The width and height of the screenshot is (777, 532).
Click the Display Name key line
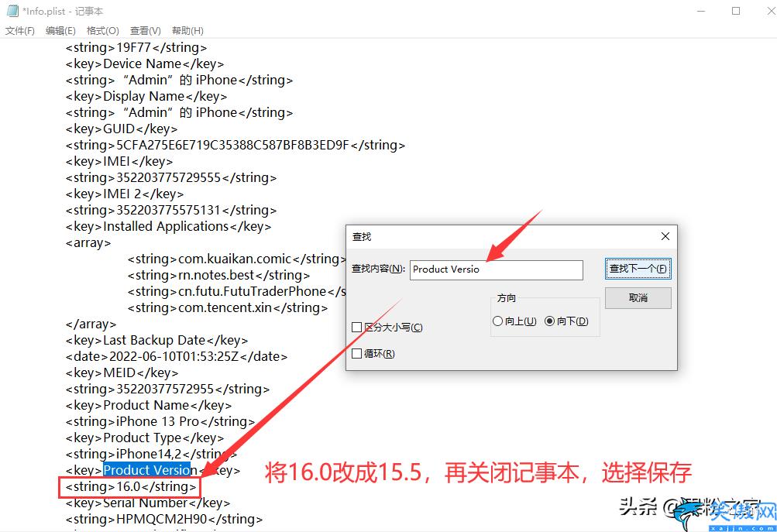(146, 96)
